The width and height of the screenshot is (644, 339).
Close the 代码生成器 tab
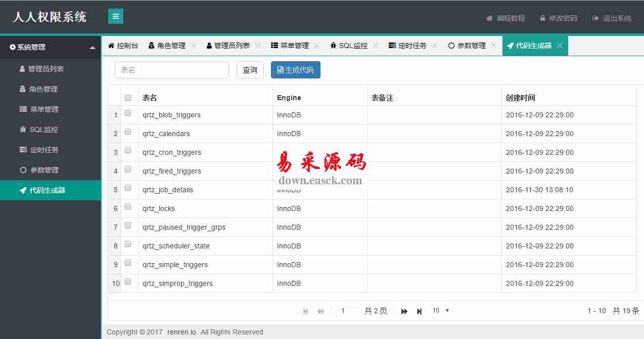[560, 46]
